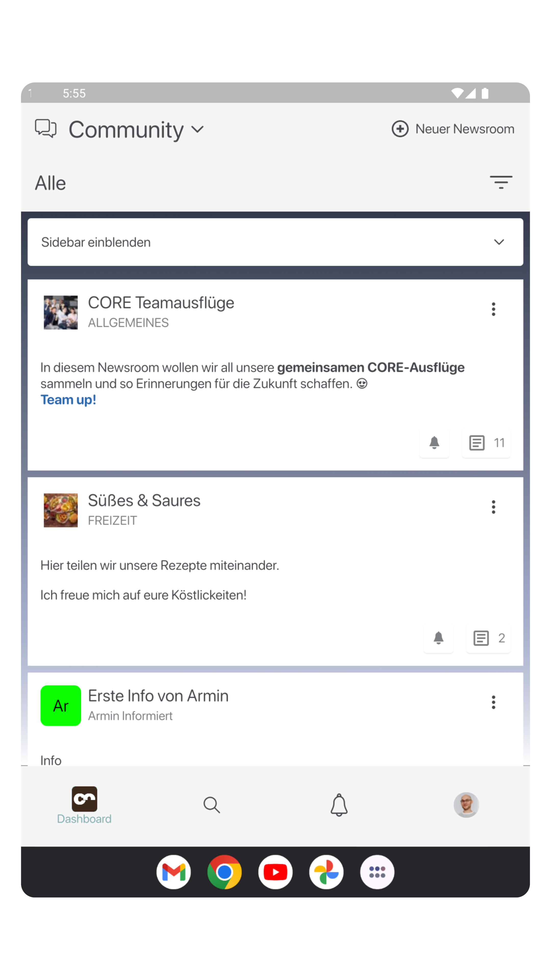551x980 pixels.
Task: Select the Dashboard tab
Action: point(84,805)
